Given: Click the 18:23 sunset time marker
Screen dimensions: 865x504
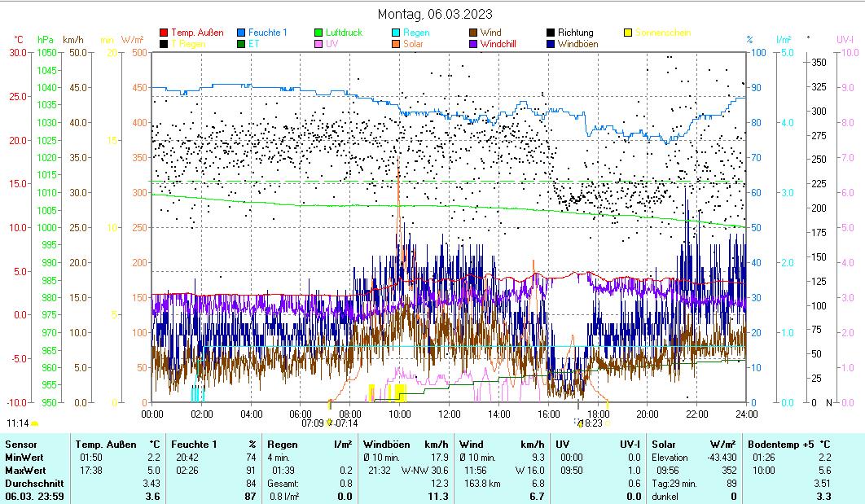Looking at the screenshot, I should coord(591,423).
